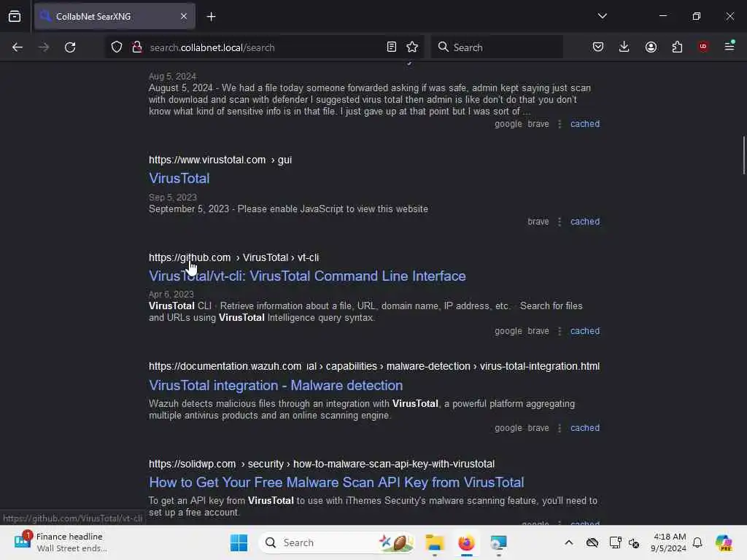Open the Firefox application menu
Image resolution: width=747 pixels, height=560 pixels.
click(729, 46)
